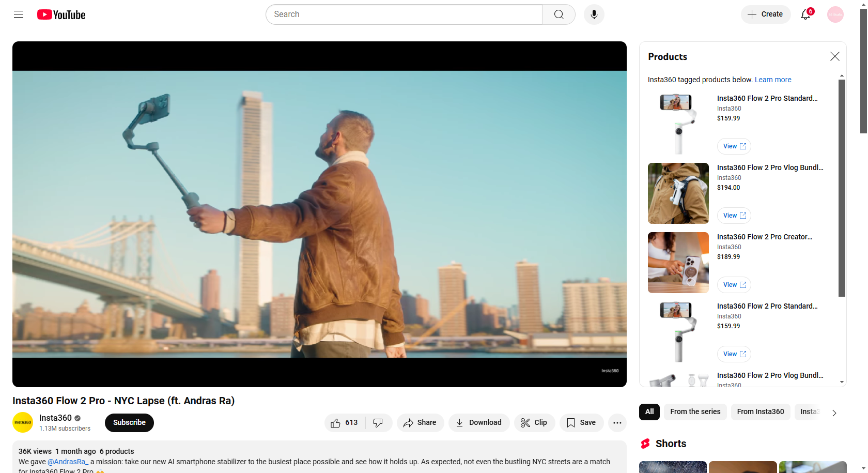Click the YouTube home logo

pos(60,14)
